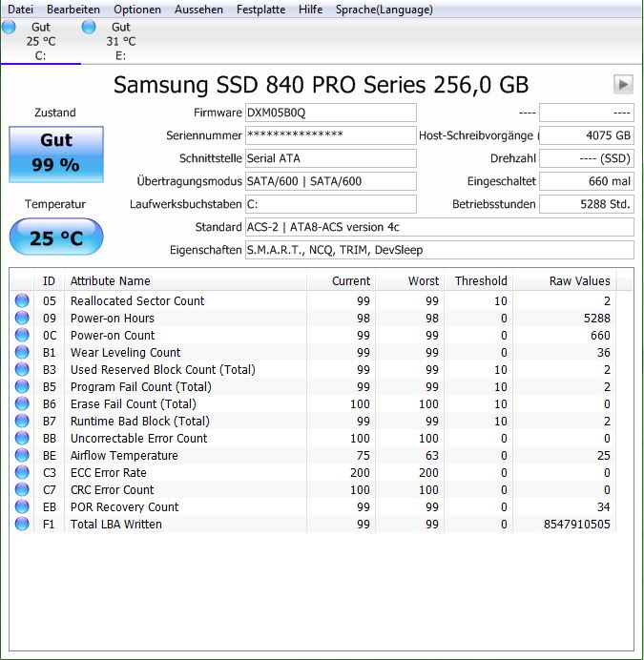Click status orb for CRC Error Count
This screenshot has width=644, height=660.
[x=22, y=489]
